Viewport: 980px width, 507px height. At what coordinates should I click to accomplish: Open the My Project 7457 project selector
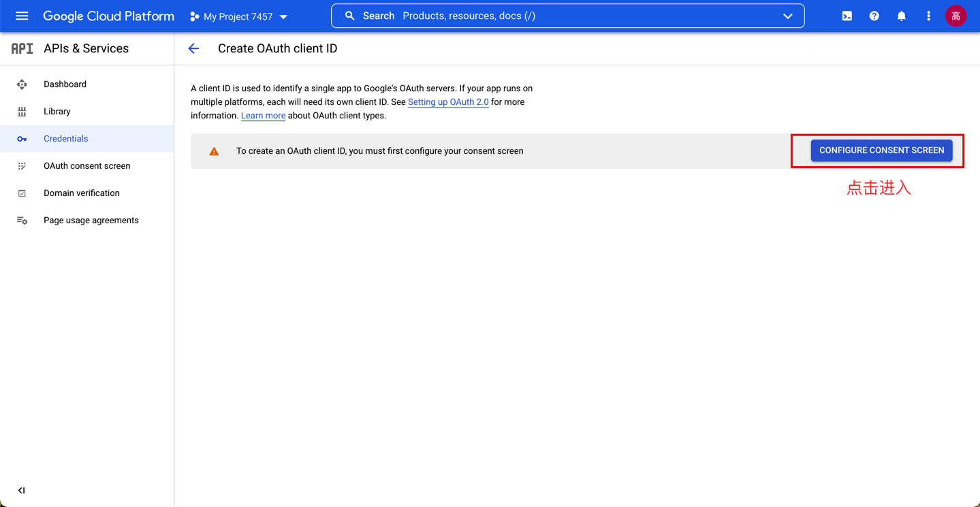tap(238, 16)
